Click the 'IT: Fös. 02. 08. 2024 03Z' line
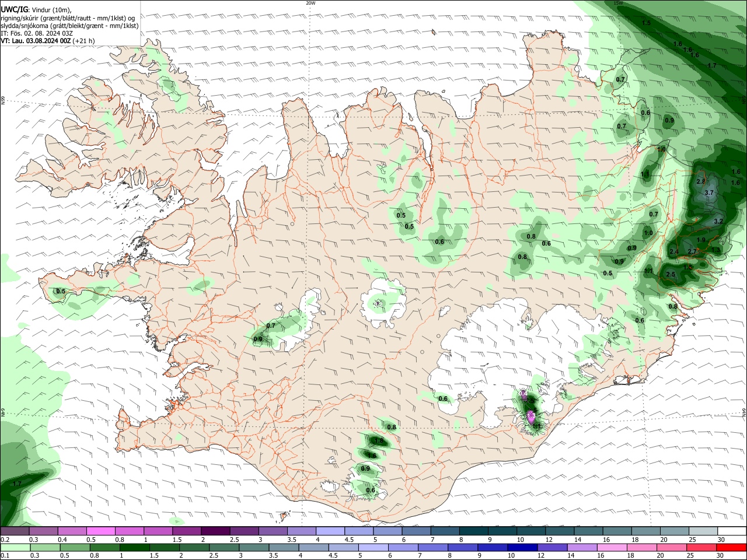The image size is (747, 560). (37, 33)
